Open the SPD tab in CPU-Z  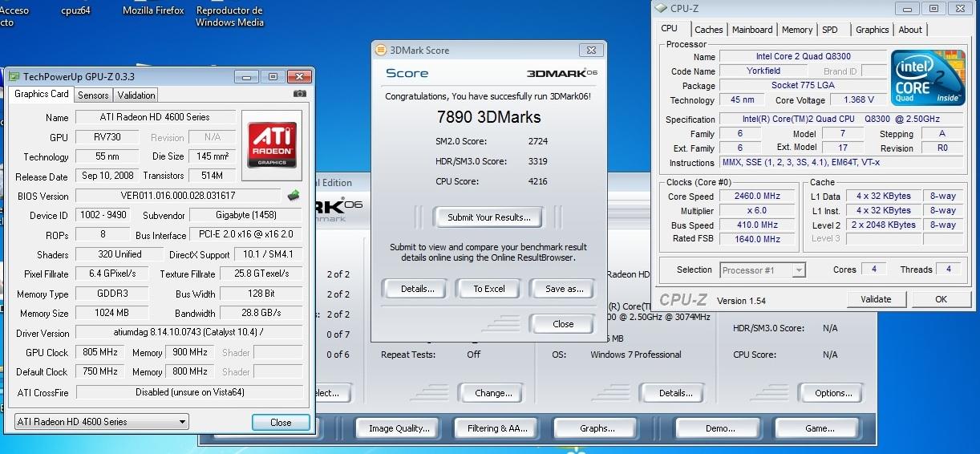(830, 30)
